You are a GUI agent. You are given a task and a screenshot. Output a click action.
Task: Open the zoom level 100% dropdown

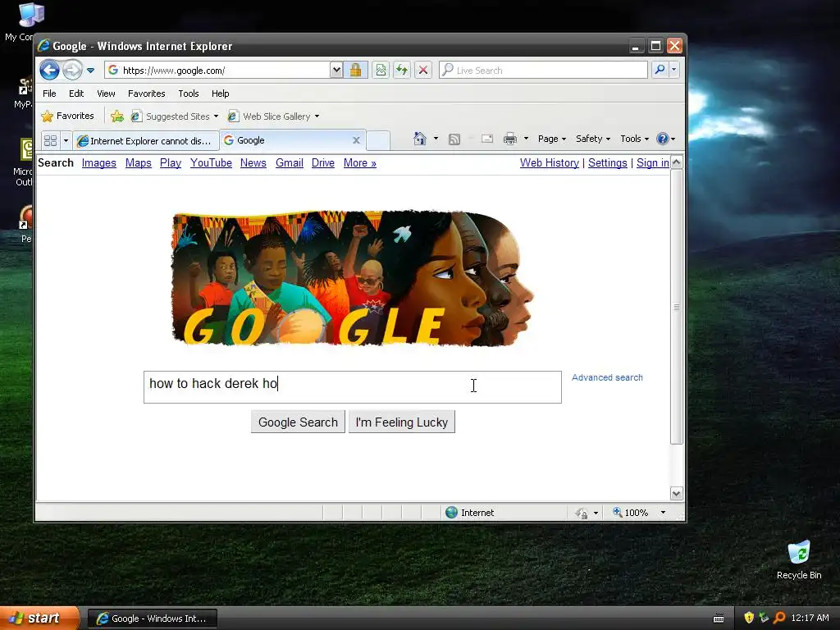(x=663, y=513)
